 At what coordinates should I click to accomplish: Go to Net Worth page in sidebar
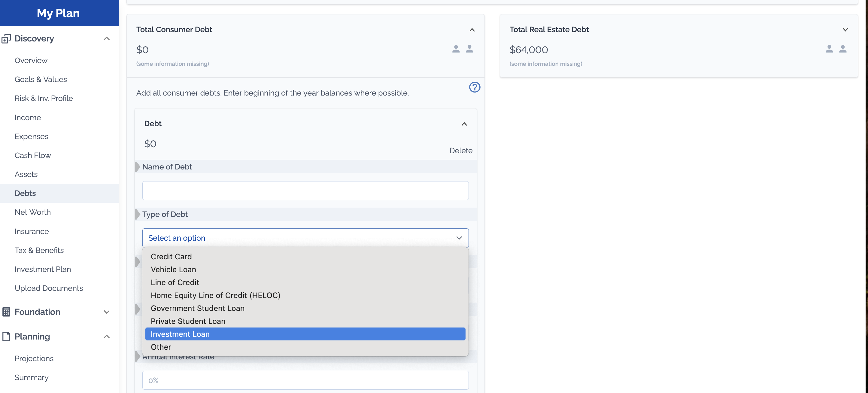coord(33,212)
